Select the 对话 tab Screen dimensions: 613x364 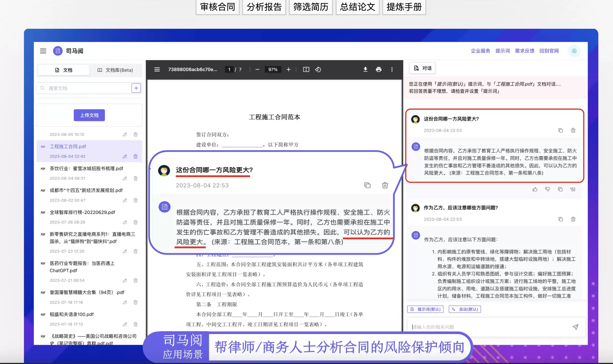[423, 68]
